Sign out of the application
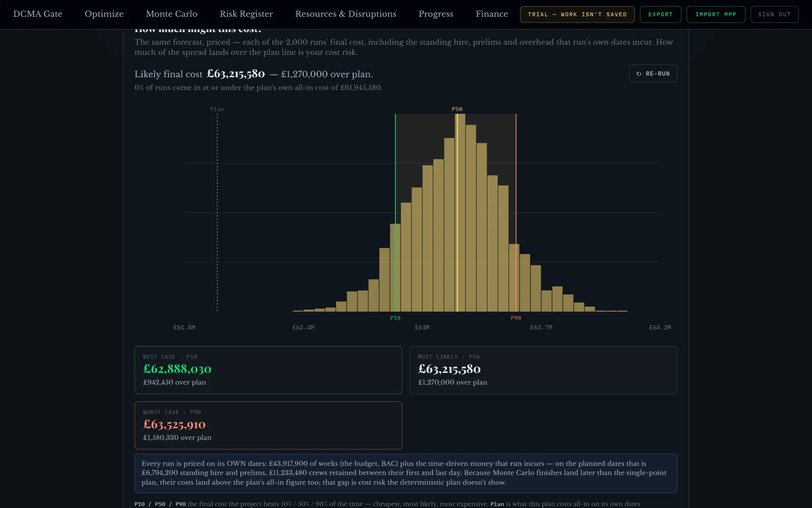The width and height of the screenshot is (812, 508). [774, 14]
